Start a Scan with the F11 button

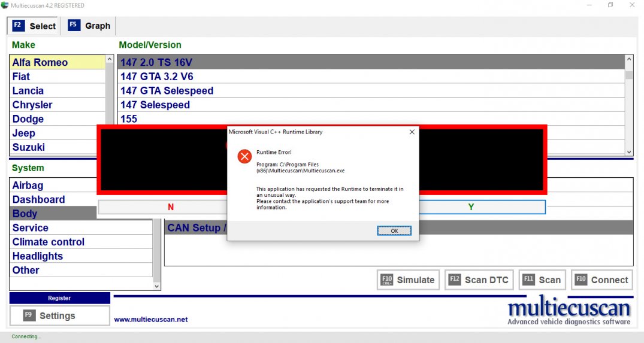pyautogui.click(x=542, y=280)
